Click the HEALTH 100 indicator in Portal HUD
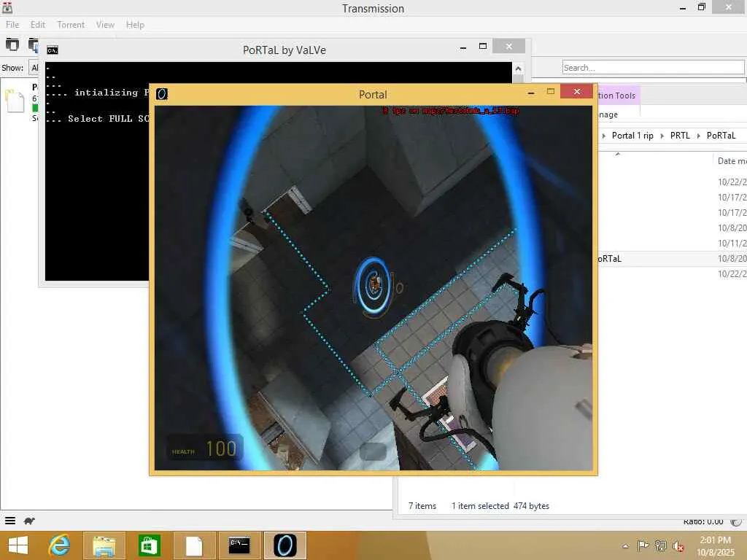This screenshot has height=560, width=747. tap(204, 448)
